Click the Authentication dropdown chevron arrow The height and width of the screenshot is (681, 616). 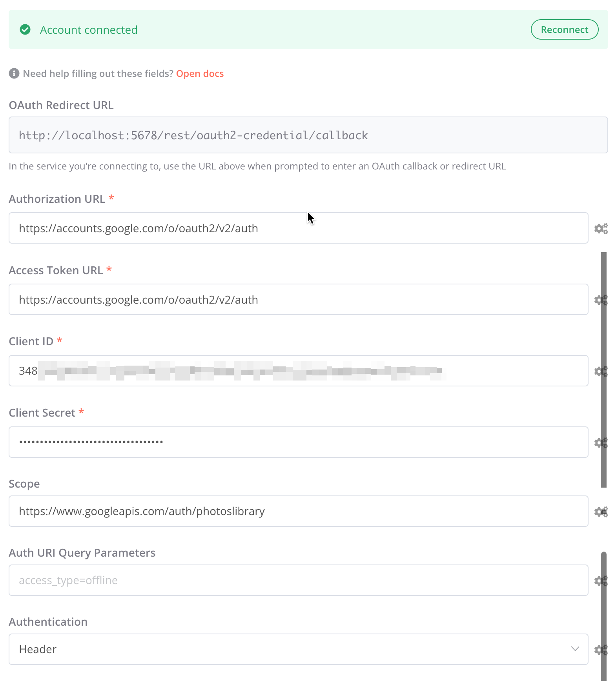click(x=575, y=649)
